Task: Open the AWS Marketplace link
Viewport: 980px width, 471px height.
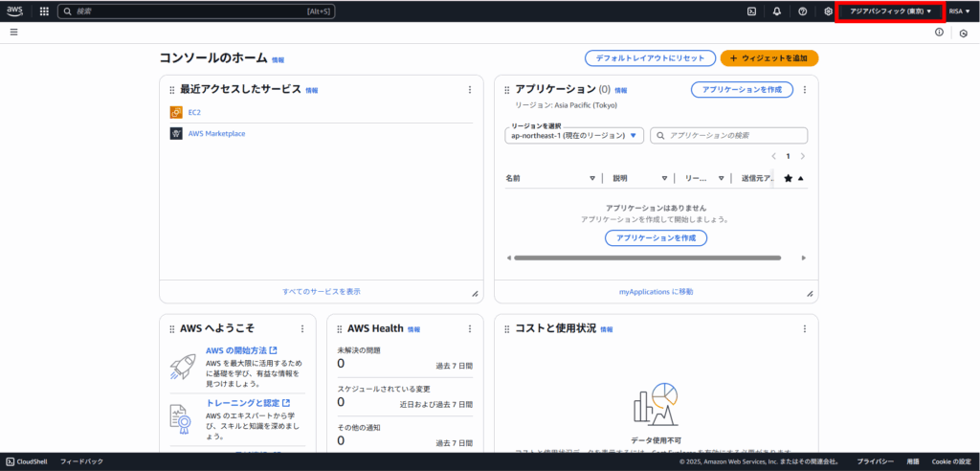Action: tap(217, 134)
